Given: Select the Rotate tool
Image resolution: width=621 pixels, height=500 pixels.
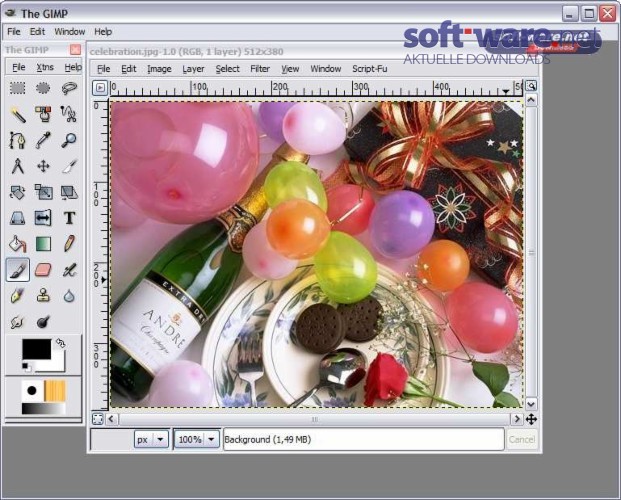Looking at the screenshot, I should pos(17,192).
